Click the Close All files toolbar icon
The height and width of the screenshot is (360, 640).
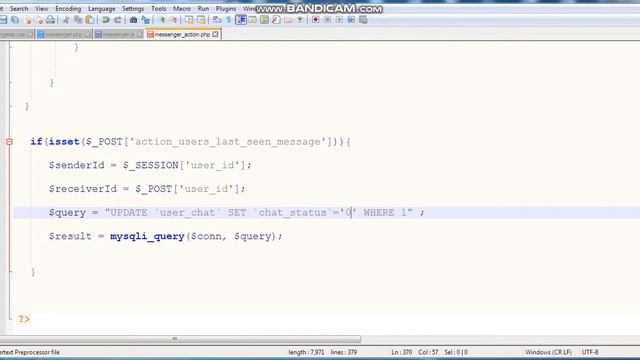[39, 20]
